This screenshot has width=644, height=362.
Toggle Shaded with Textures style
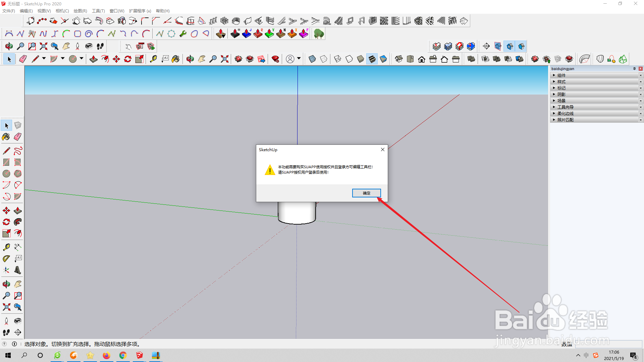point(372,59)
